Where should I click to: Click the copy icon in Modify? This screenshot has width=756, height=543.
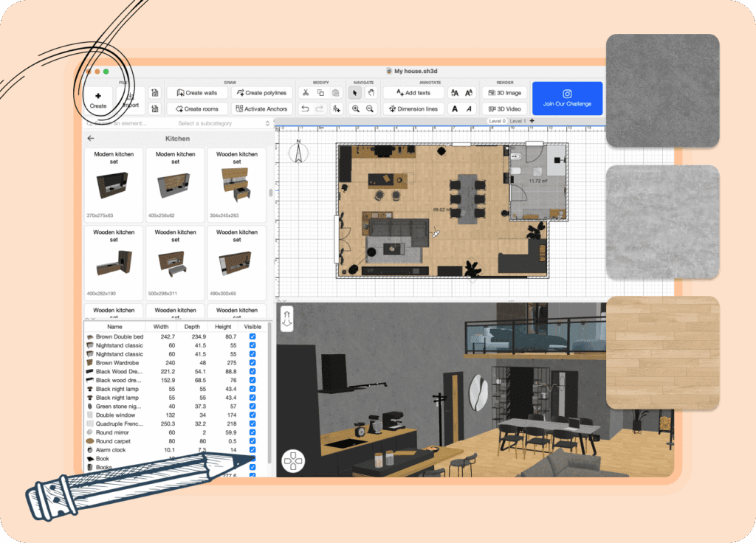pos(320,93)
